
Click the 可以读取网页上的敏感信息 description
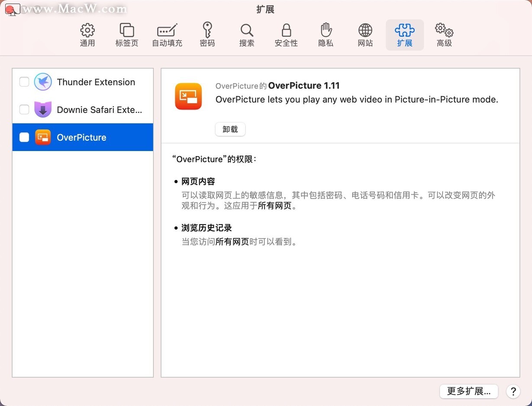click(339, 200)
